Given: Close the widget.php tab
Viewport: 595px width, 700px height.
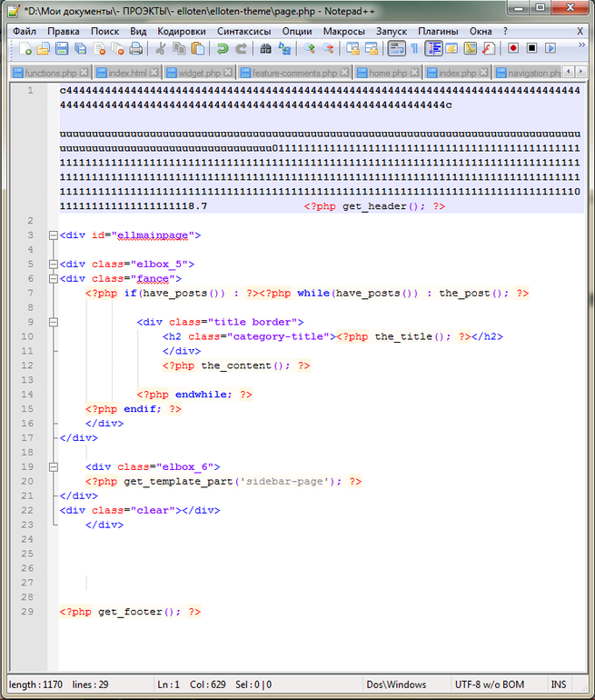Looking at the screenshot, I should (x=228, y=72).
